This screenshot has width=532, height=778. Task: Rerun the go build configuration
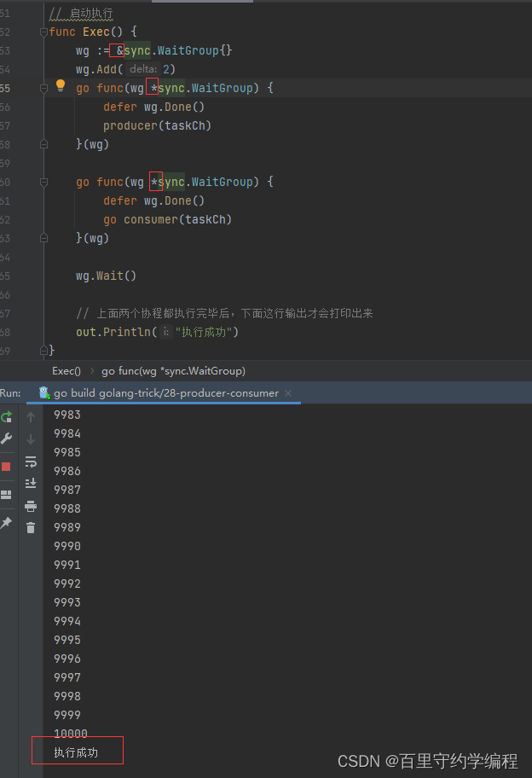tap(7, 417)
